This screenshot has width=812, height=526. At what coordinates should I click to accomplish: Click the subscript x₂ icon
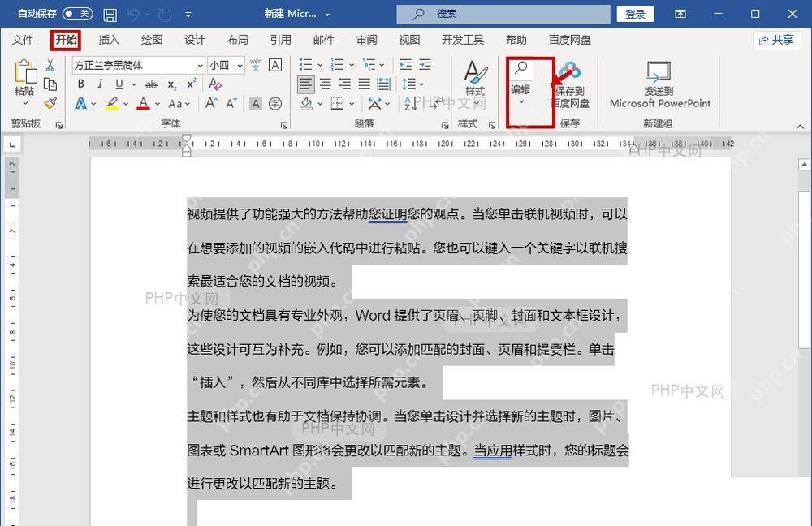(x=172, y=84)
